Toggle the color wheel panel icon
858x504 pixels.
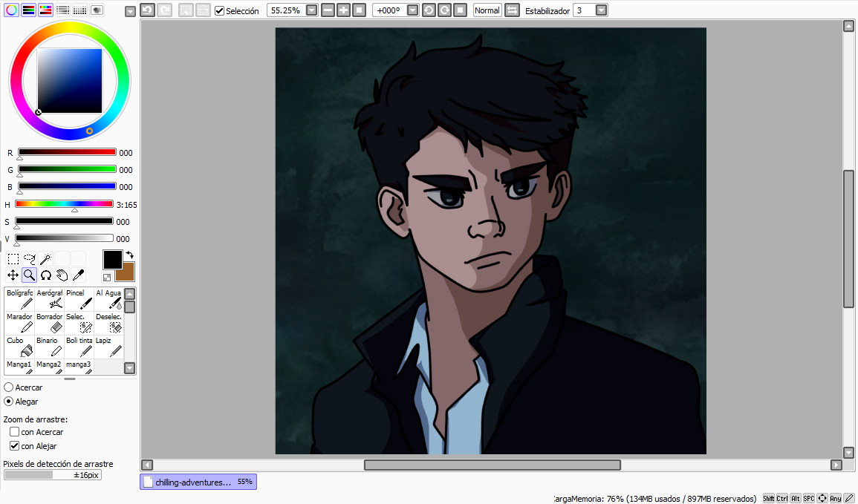[11, 10]
